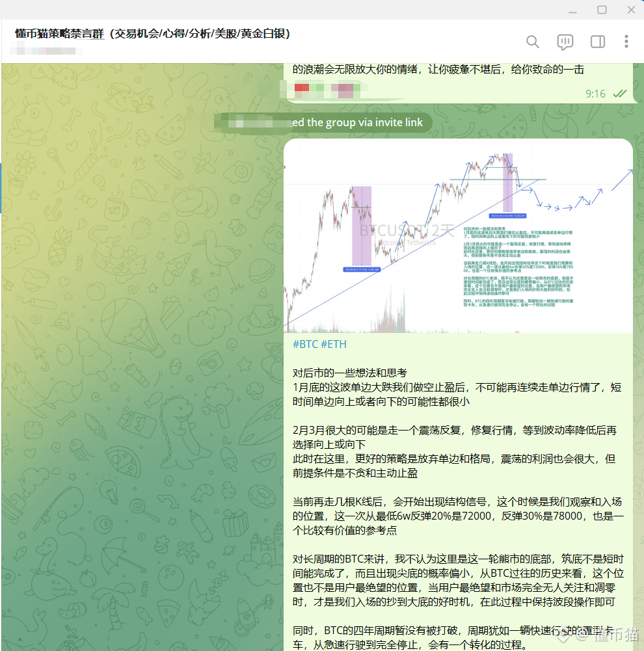The width and height of the screenshot is (644, 651).
Task: Click the line '此时在这里，更好的策略'
Action: pyautogui.click(x=454, y=466)
